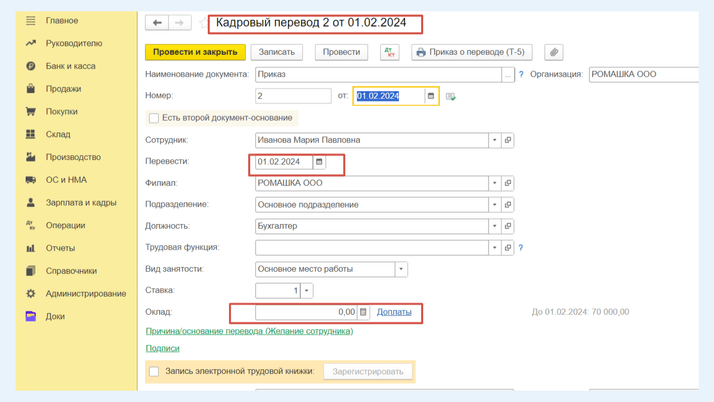Click the green document status icon near date

click(450, 96)
